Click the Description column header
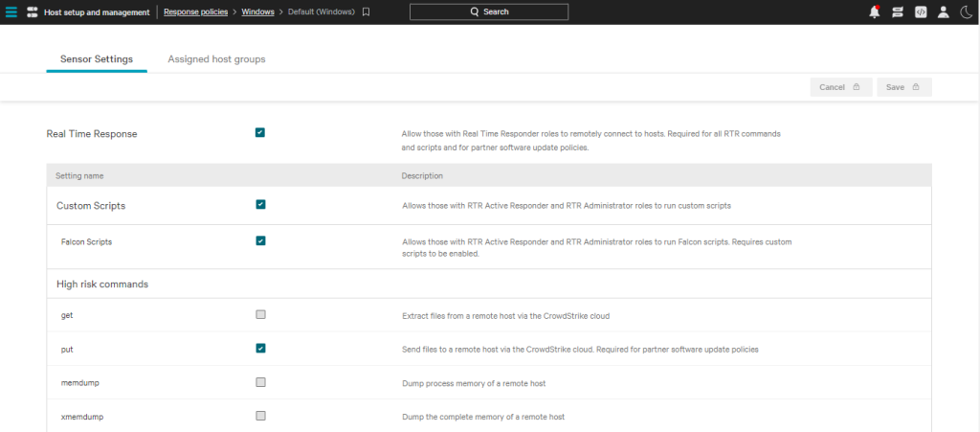Image resolution: width=980 pixels, height=432 pixels. tap(422, 176)
